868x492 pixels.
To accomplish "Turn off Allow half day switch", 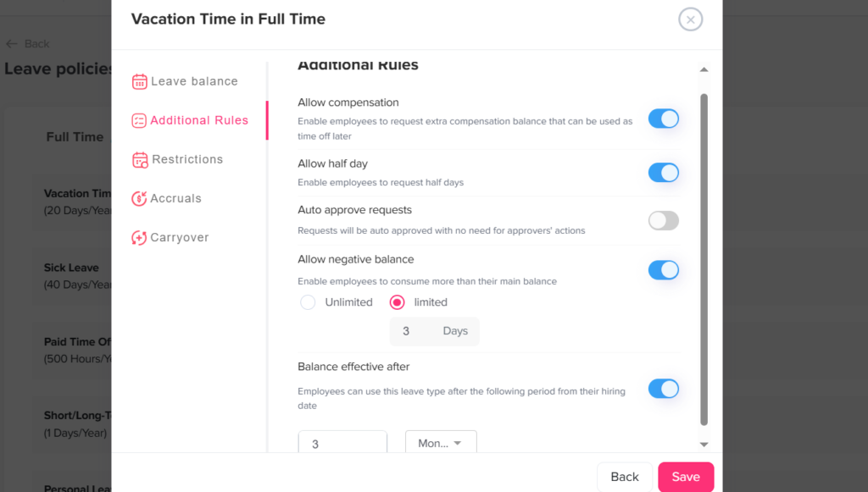I will click(664, 173).
